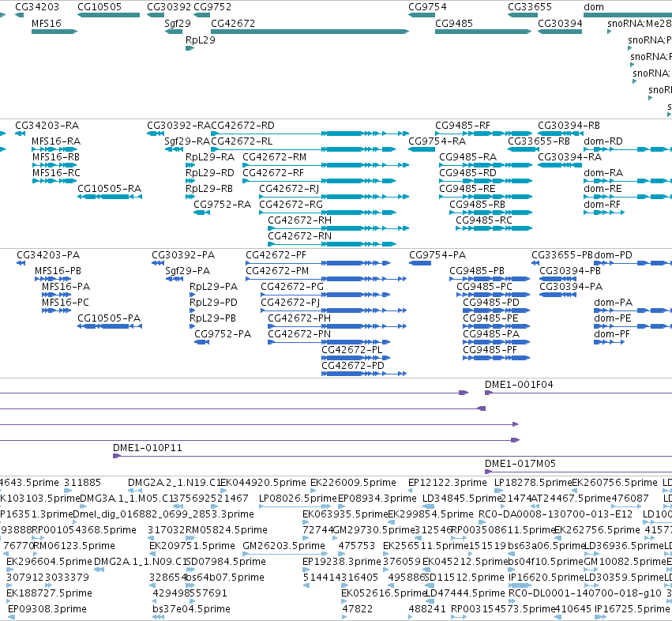
Task: Click the CG42672-PL protein label
Action: pyautogui.click(x=352, y=350)
